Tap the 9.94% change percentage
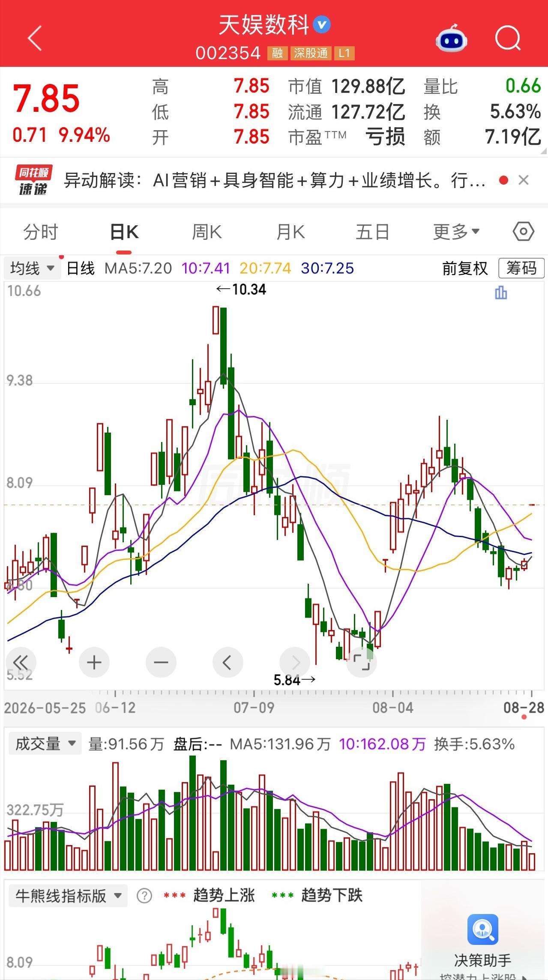 coord(84,135)
